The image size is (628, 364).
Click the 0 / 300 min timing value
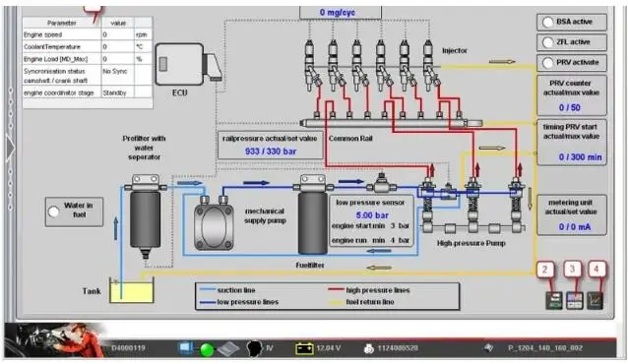pos(581,157)
